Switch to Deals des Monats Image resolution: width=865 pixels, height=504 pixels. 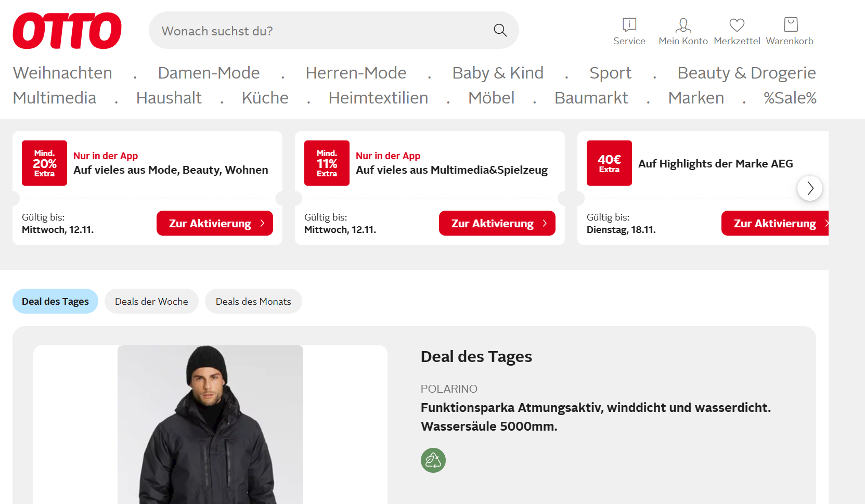[x=253, y=302]
